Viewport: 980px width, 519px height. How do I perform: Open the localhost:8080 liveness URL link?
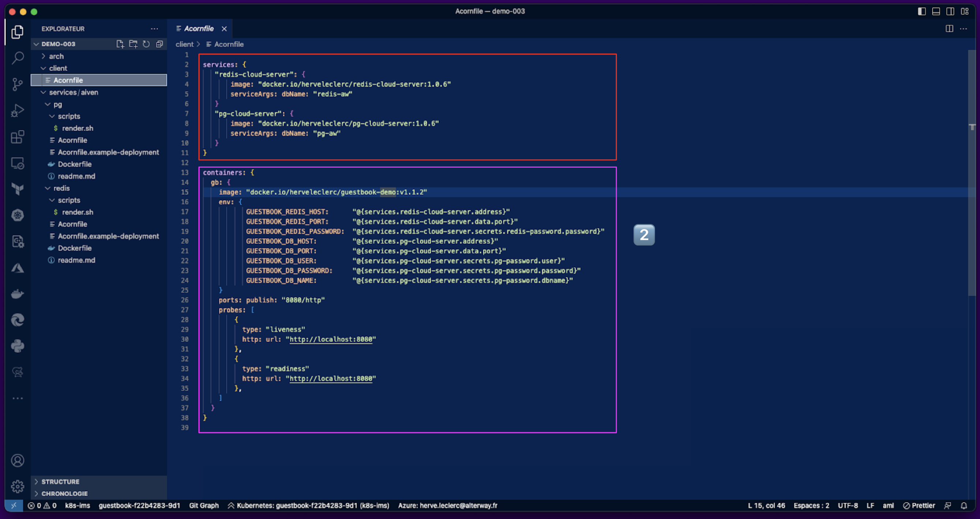330,339
